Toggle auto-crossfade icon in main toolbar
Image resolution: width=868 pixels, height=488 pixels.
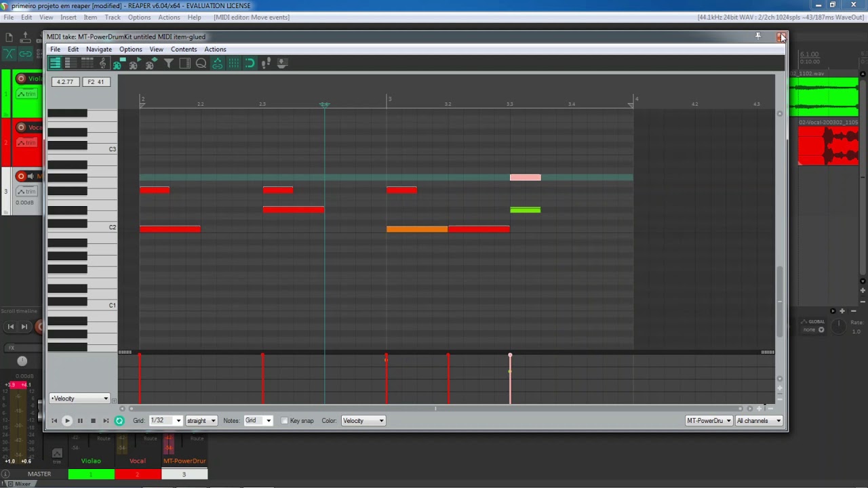tap(9, 54)
